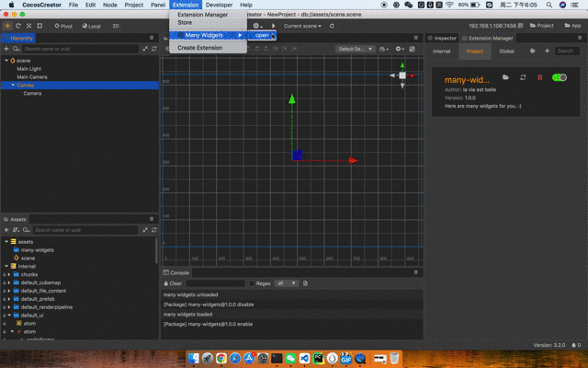Open Chrome from the Dock
This screenshot has width=588, height=368.
(x=221, y=358)
